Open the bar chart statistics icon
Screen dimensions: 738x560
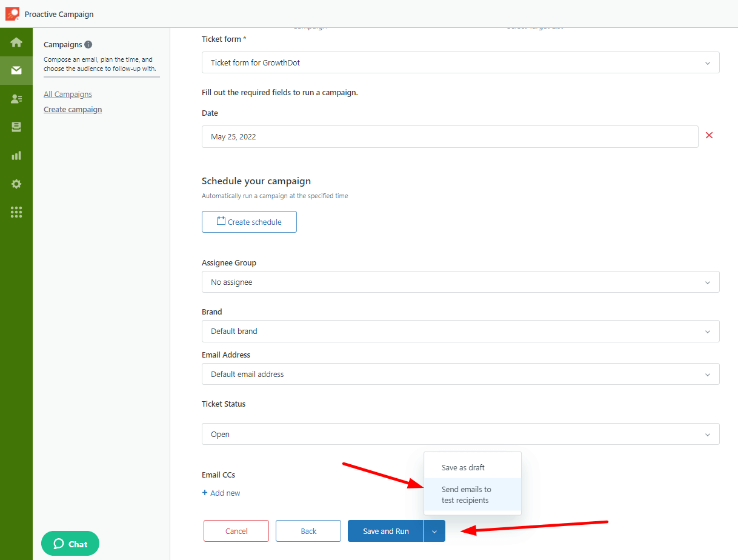pyautogui.click(x=16, y=155)
